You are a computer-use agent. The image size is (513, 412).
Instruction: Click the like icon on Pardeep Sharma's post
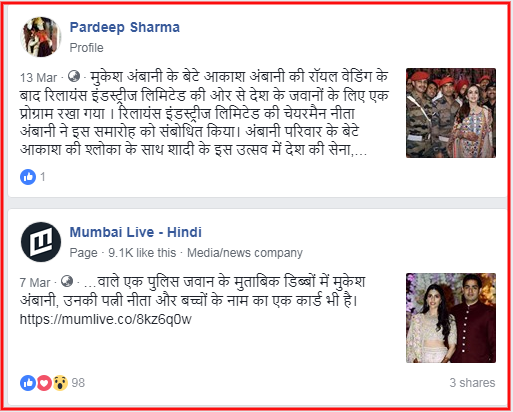[x=28, y=177]
